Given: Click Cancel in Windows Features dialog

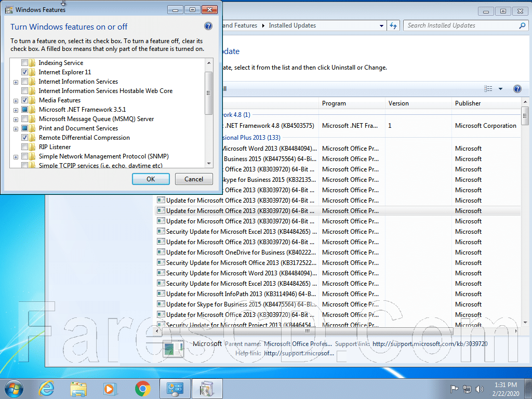Looking at the screenshot, I should [194, 179].
